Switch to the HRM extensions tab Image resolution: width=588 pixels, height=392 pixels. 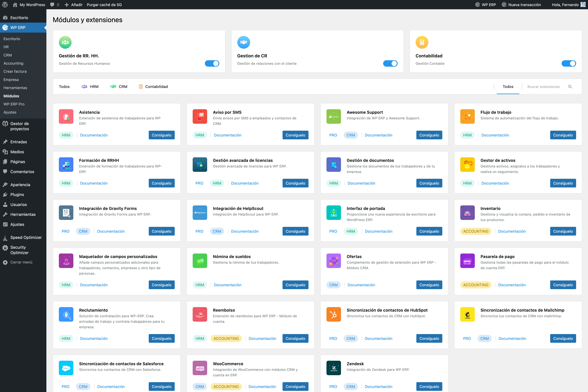(x=90, y=86)
